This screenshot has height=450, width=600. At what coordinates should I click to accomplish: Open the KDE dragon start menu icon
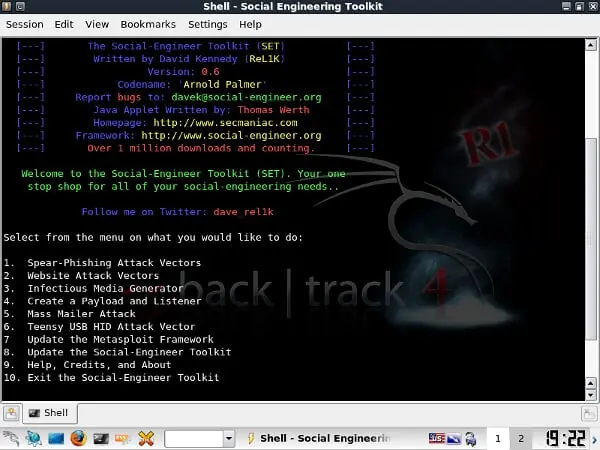click(11, 438)
